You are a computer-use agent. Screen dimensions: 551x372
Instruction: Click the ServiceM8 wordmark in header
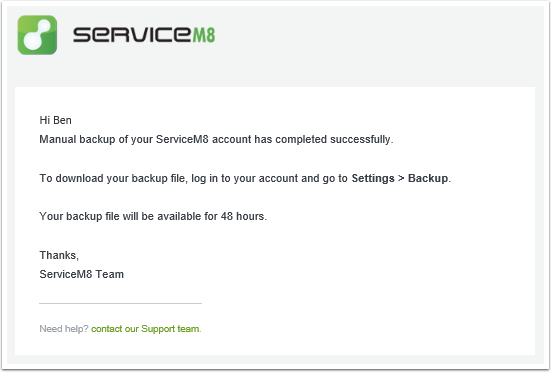click(x=144, y=35)
